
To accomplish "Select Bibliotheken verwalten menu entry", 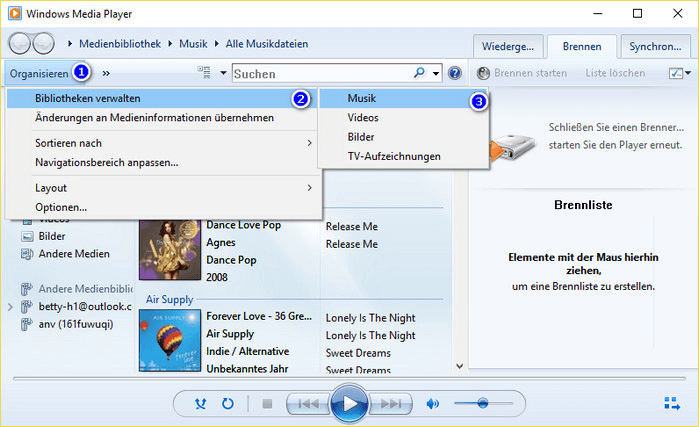I will (162, 99).
